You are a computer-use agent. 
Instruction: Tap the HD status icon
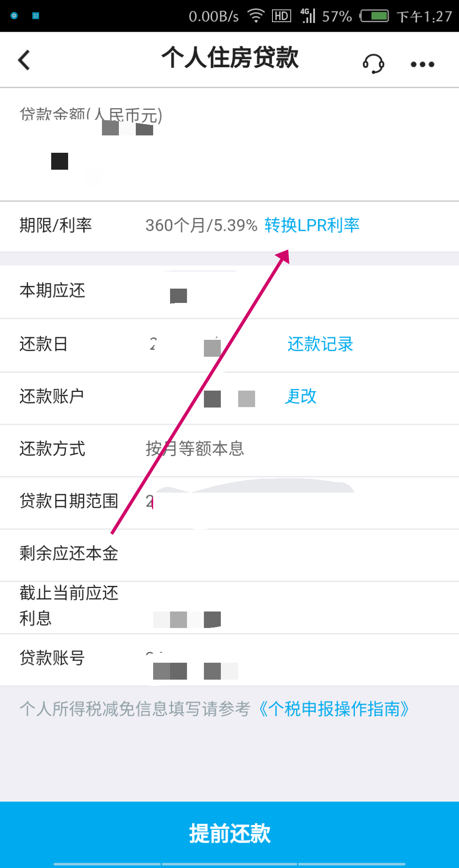[x=281, y=16]
